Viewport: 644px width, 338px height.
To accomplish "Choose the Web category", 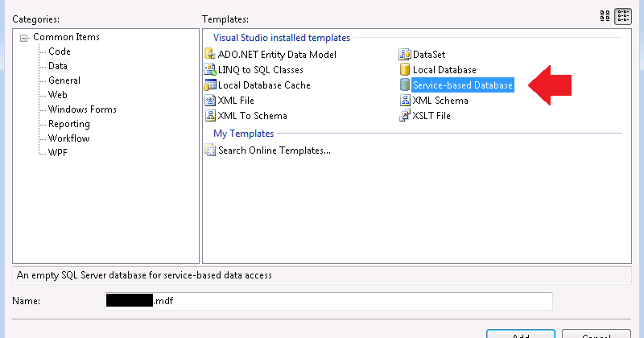I will [x=57, y=95].
